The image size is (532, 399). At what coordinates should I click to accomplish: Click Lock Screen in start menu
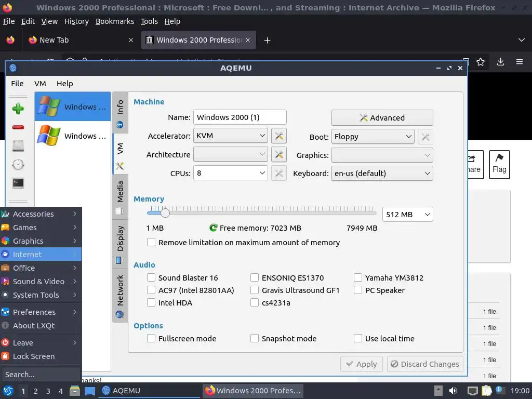click(x=41, y=356)
